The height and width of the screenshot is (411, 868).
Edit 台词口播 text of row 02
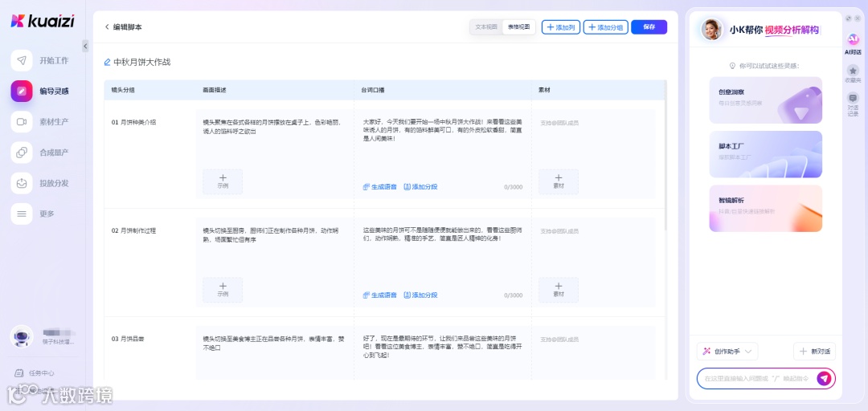point(443,234)
